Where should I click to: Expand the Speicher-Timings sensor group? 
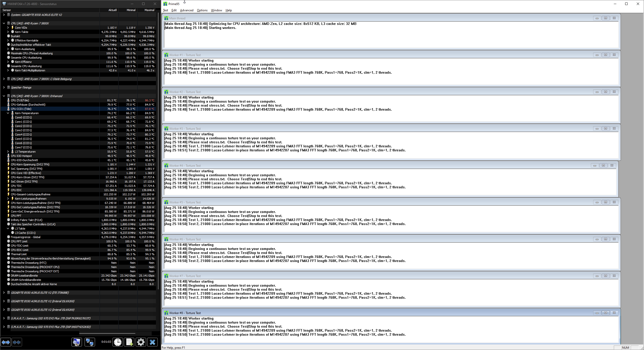tap(4, 87)
